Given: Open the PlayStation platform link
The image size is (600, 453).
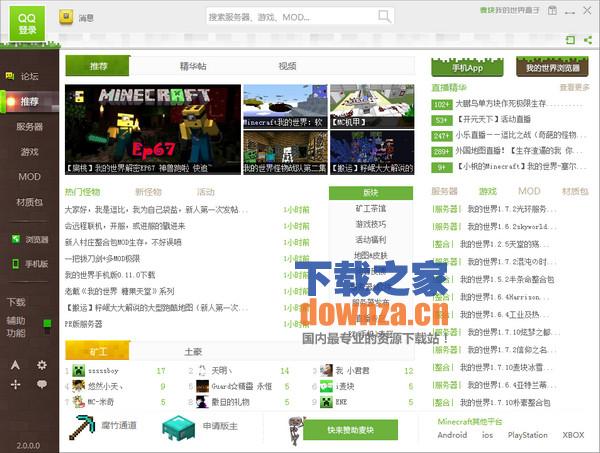Looking at the screenshot, I should (528, 435).
